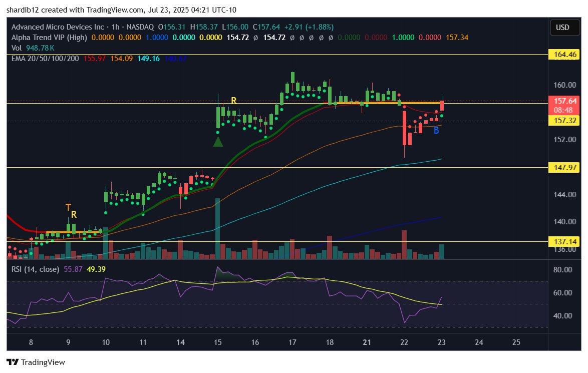Click the blue B buy signal marker

[x=436, y=131]
